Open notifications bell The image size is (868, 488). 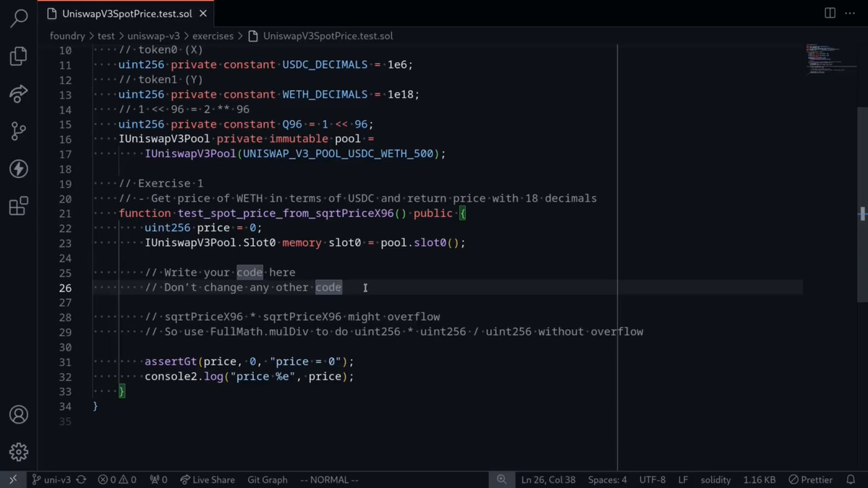coord(851,479)
